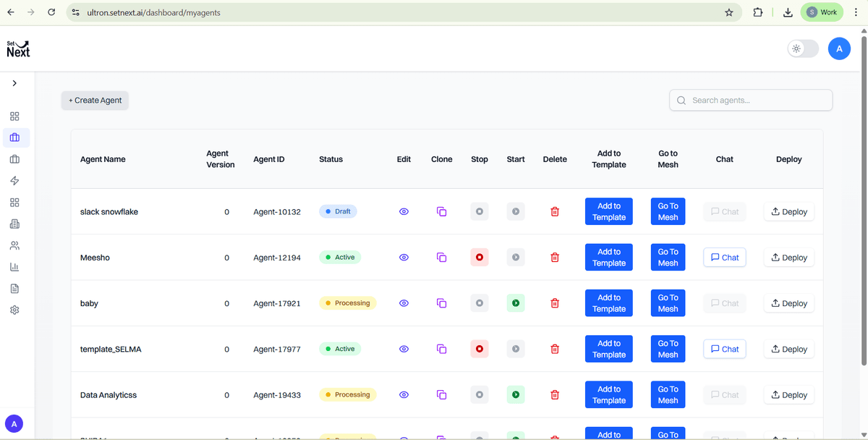Delete the baby agent

coord(555,303)
